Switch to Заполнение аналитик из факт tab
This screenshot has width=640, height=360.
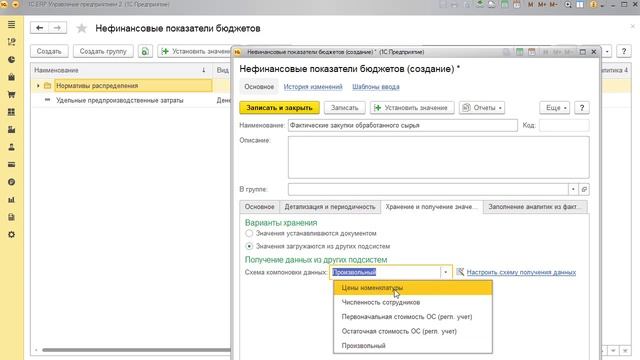tap(535, 207)
